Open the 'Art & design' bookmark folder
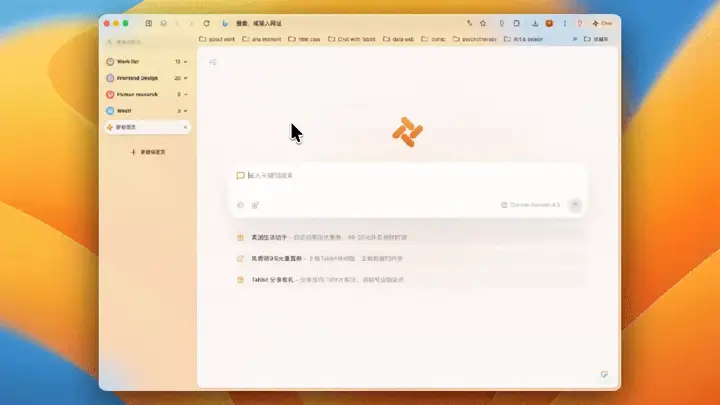Image resolution: width=720 pixels, height=405 pixels. coord(523,39)
